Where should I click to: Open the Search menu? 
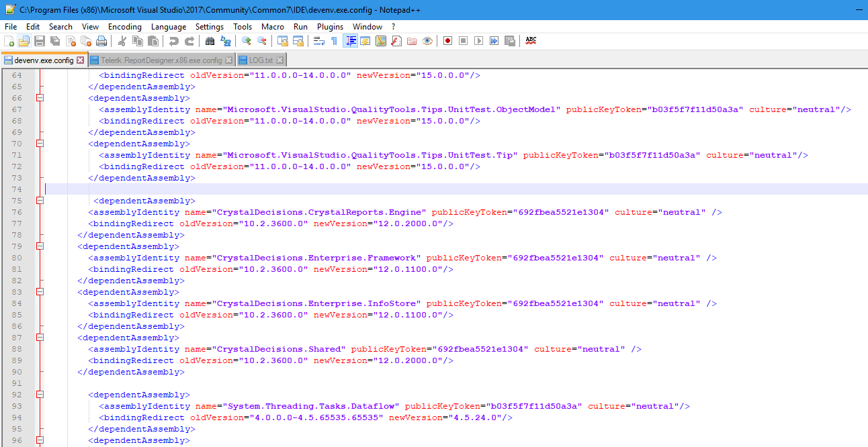pyautogui.click(x=60, y=27)
